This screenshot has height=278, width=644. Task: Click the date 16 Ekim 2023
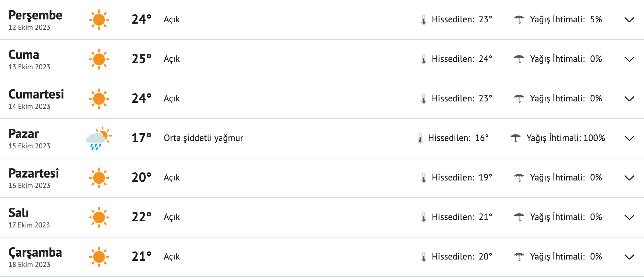coord(29,186)
